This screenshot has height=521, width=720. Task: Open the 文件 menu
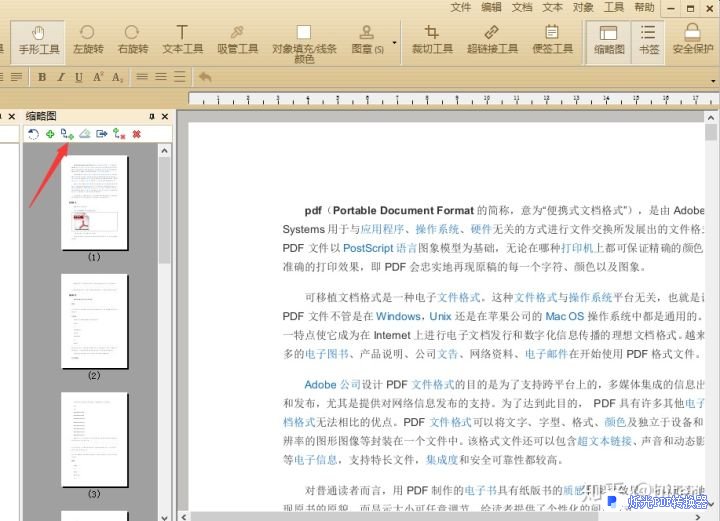point(460,7)
